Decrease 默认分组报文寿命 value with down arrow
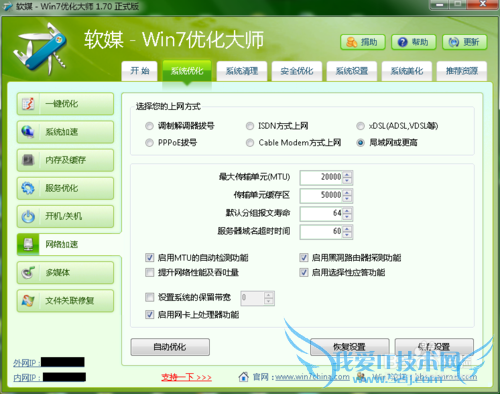This screenshot has width=500, height=394. pyautogui.click(x=347, y=217)
